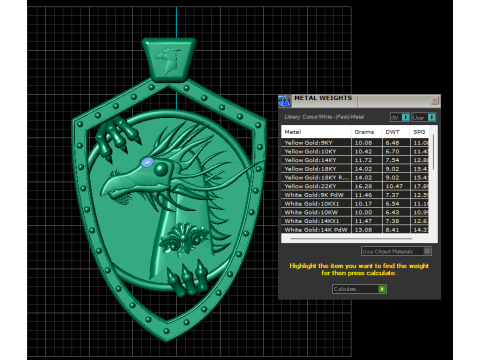
Task: Click the 11.72 grams value
Action: [363, 160]
